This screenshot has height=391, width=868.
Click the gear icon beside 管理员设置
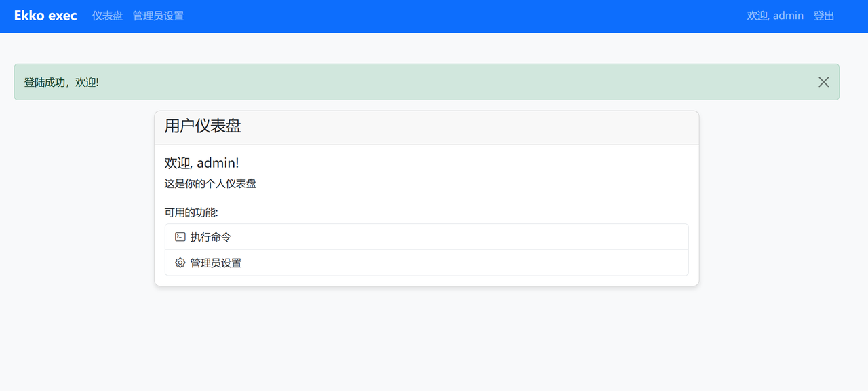pyautogui.click(x=180, y=263)
